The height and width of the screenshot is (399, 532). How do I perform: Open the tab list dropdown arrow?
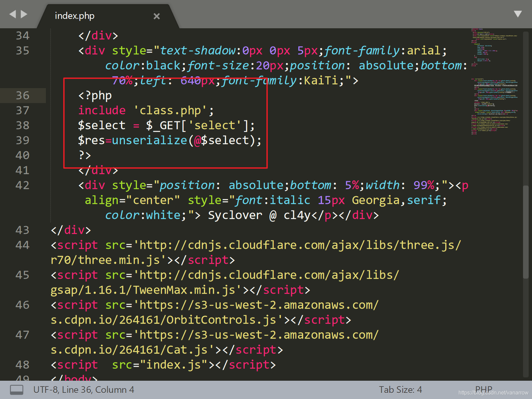518,14
